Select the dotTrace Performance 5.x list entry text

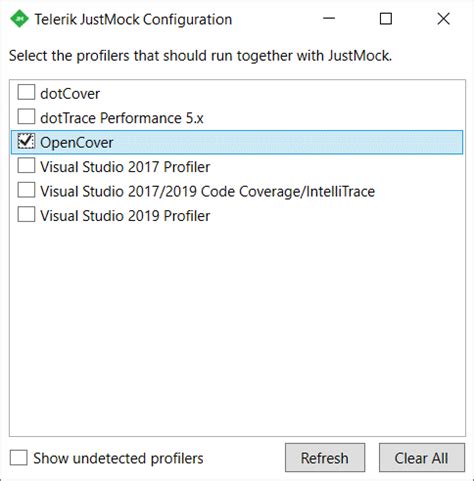(122, 118)
